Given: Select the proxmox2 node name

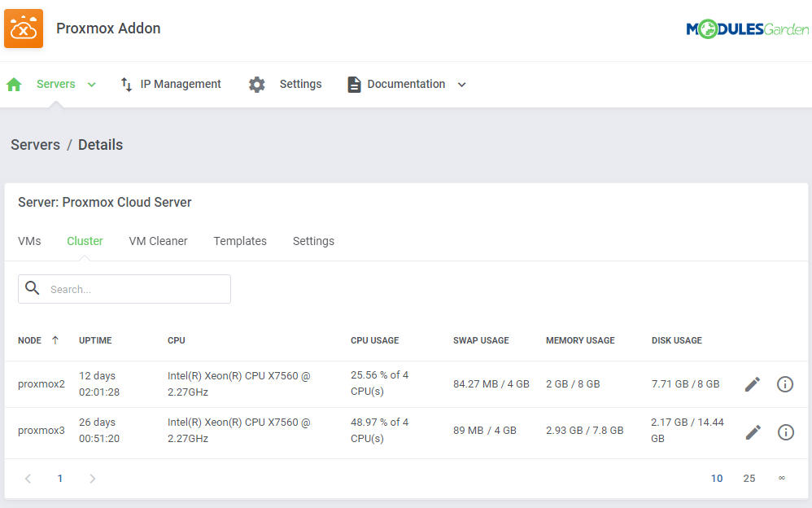Looking at the screenshot, I should [x=41, y=384].
